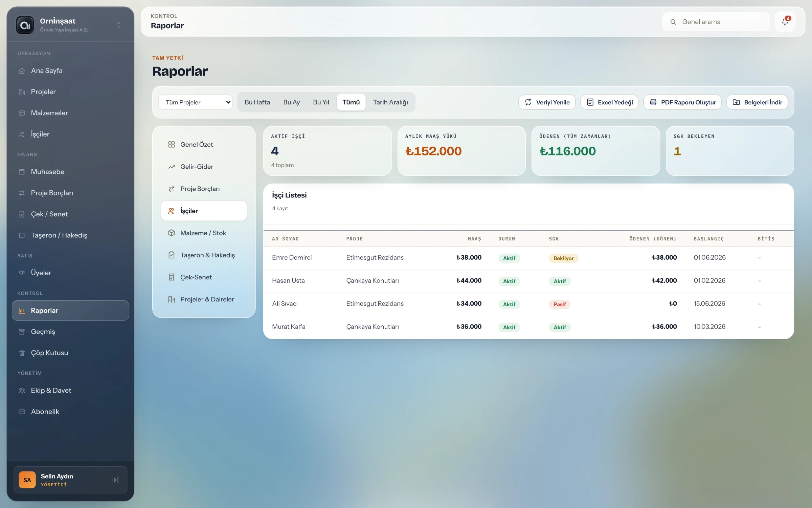
Task: Click the building icon next to Projeler in sidebar
Action: coord(22,92)
